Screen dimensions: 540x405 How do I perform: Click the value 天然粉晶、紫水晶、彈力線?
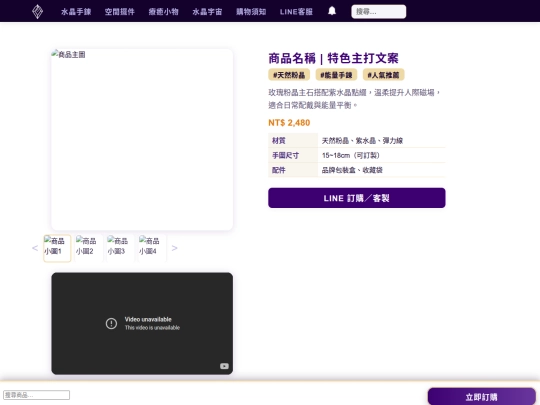362,141
